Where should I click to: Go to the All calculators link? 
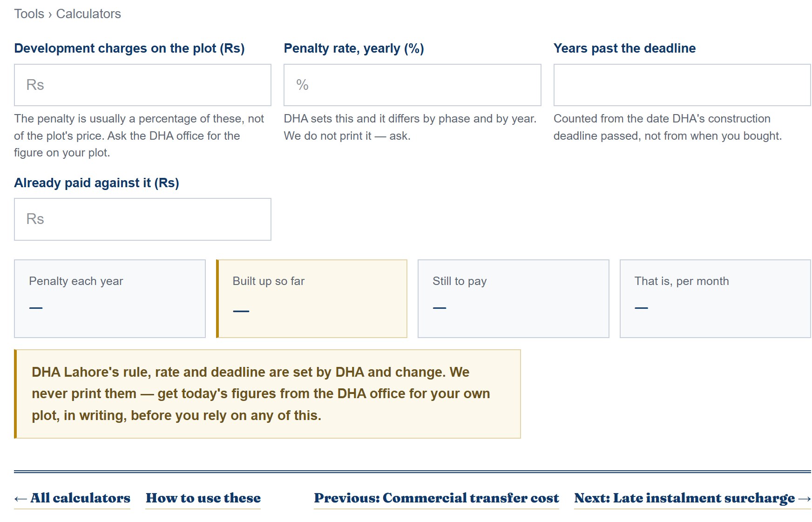point(72,498)
